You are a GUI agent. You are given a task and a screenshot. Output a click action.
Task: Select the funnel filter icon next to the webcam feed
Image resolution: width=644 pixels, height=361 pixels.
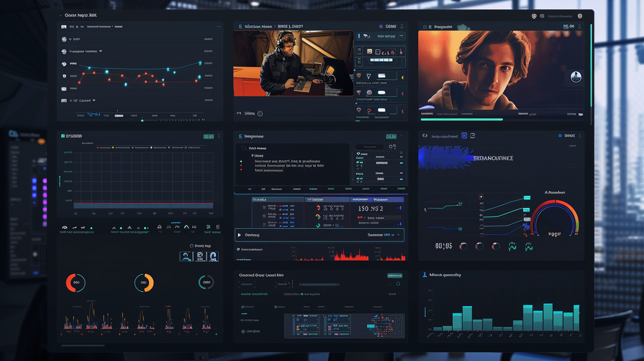tap(368, 76)
